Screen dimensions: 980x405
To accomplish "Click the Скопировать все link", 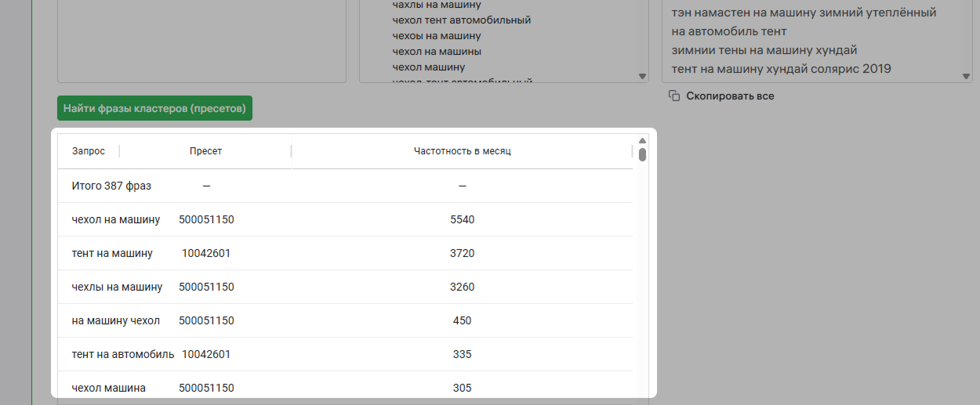I will tap(730, 96).
